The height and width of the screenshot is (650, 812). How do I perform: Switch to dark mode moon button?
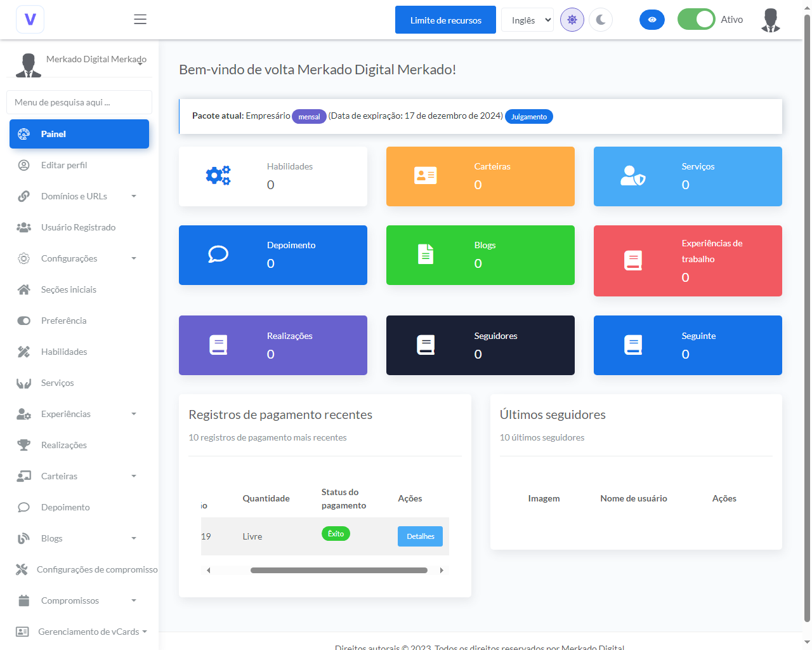(x=601, y=20)
